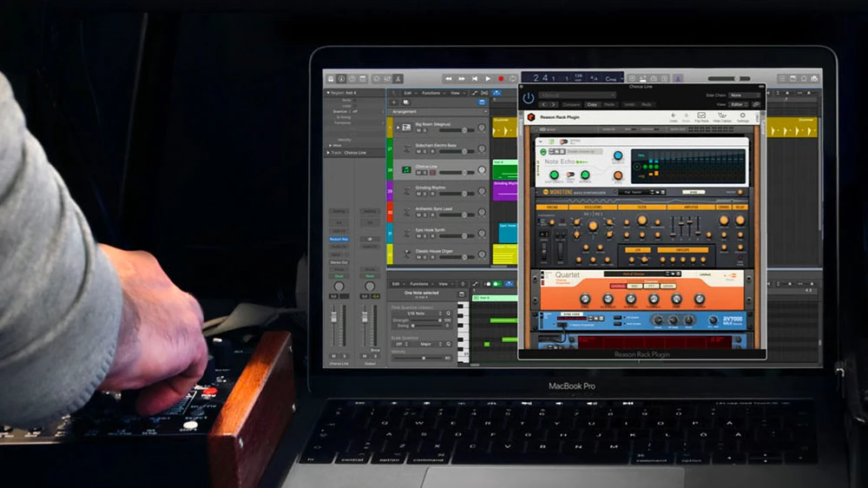Open the plugin View Editor dropdown

[x=738, y=104]
